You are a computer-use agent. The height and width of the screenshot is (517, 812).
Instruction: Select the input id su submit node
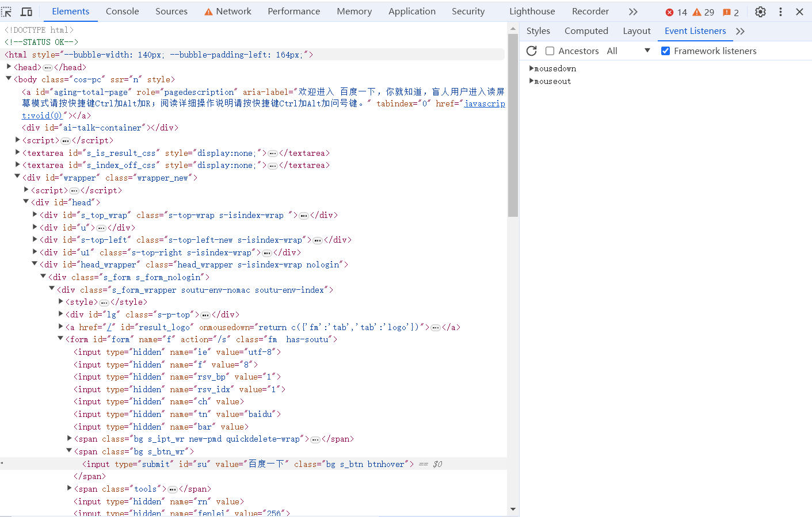point(248,464)
